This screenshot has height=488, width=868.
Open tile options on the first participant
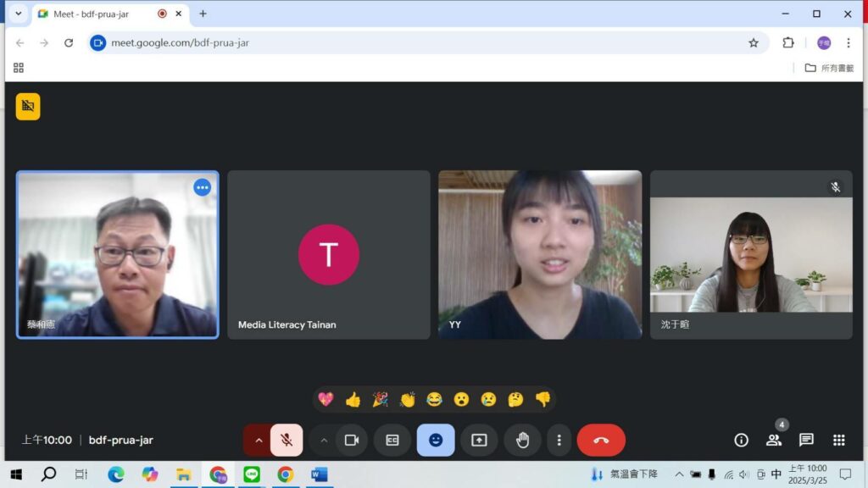click(x=202, y=187)
